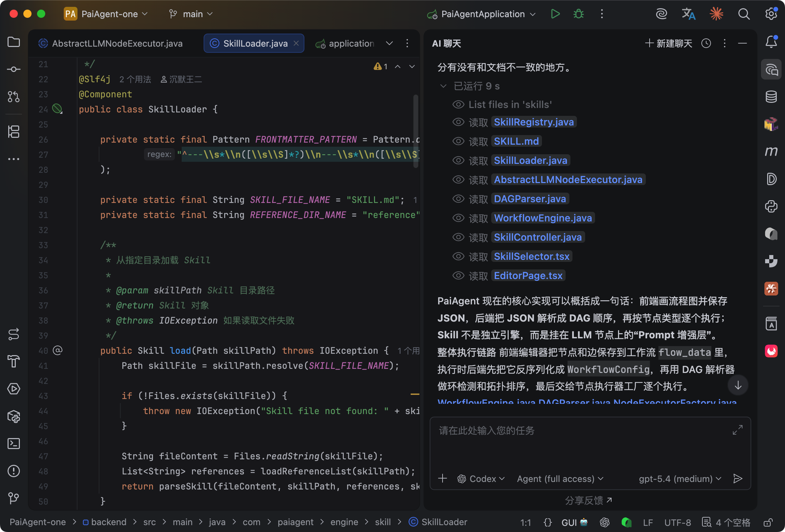Click the Search Everywhere magnifier icon

click(x=744, y=14)
